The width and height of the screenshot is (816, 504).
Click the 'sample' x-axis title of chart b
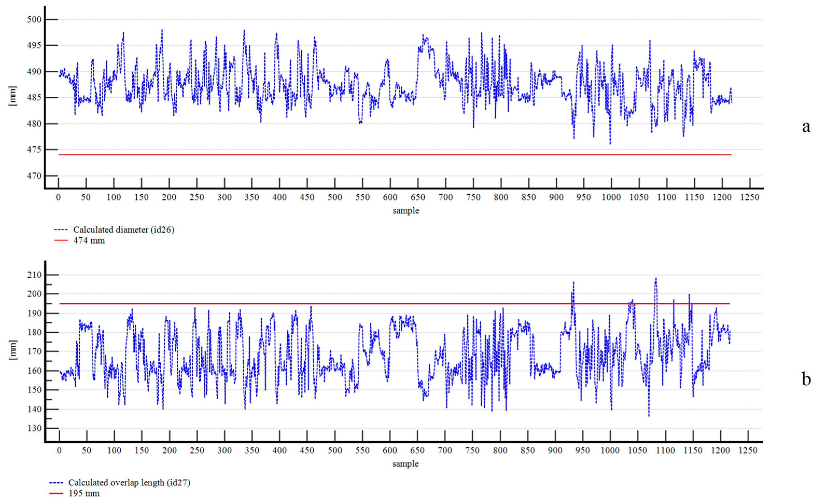[x=405, y=464]
